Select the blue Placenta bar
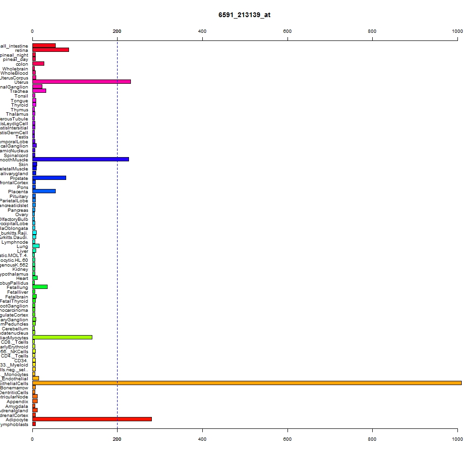This screenshot has height=476, width=476. point(44,191)
